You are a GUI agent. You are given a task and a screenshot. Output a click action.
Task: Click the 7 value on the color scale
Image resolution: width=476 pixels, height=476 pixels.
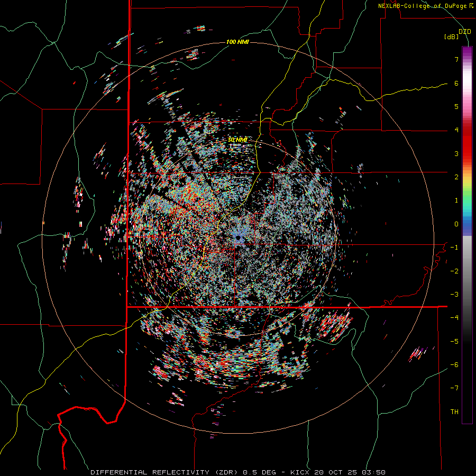[456, 59]
